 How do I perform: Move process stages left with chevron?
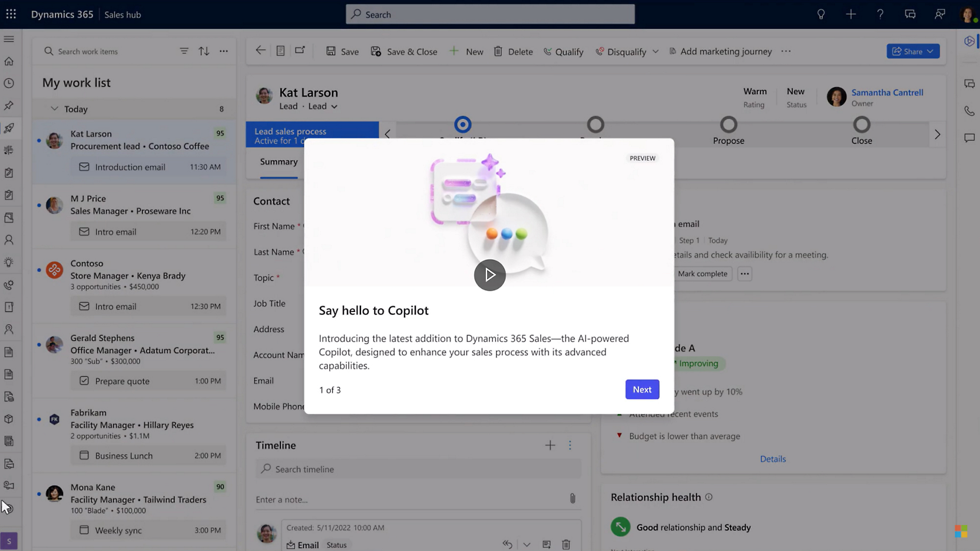(388, 134)
